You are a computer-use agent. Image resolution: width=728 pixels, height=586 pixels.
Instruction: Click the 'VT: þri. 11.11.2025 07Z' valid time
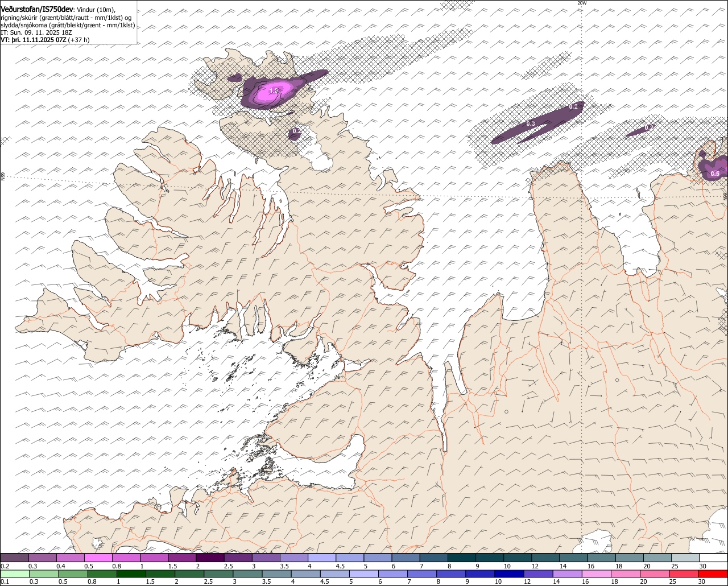coord(33,40)
